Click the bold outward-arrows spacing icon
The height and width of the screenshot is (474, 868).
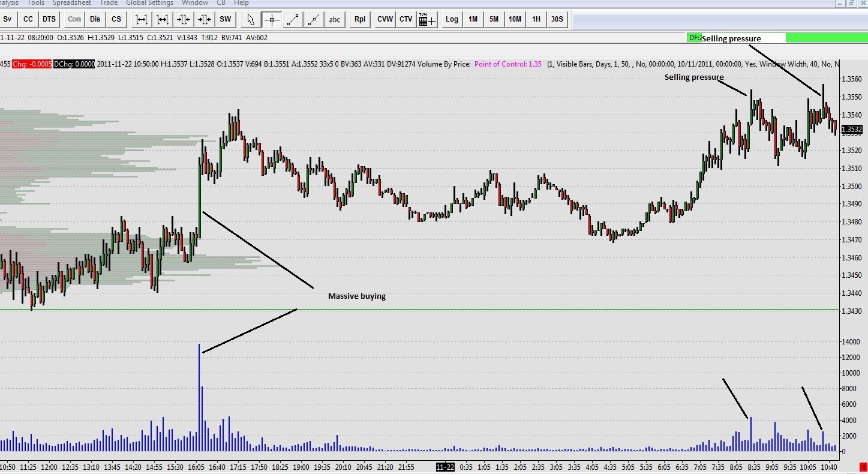[x=163, y=19]
